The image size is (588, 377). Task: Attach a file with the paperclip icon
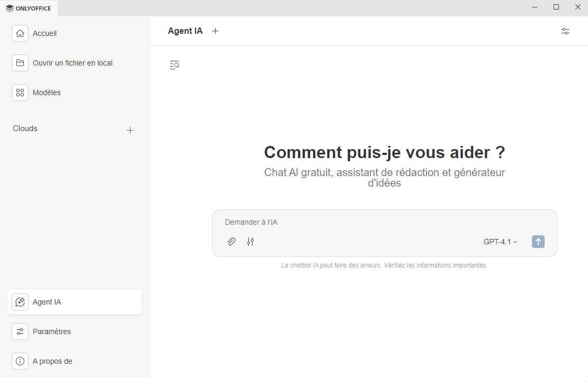pyautogui.click(x=231, y=242)
